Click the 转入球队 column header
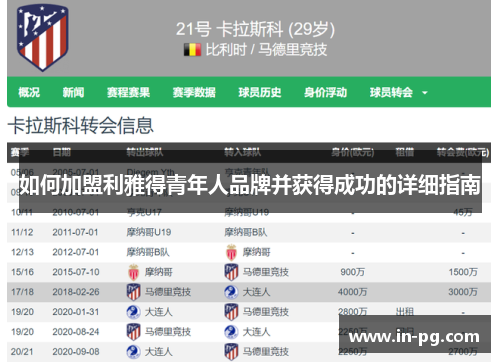 [x=243, y=153]
